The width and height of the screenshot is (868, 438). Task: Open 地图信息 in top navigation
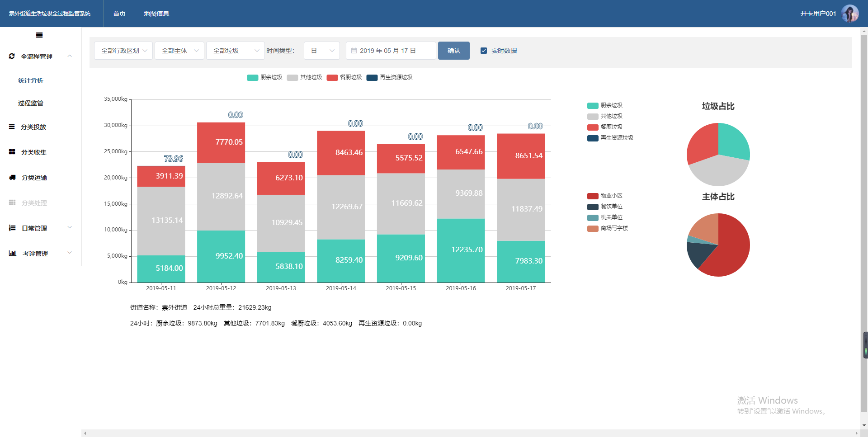point(156,14)
